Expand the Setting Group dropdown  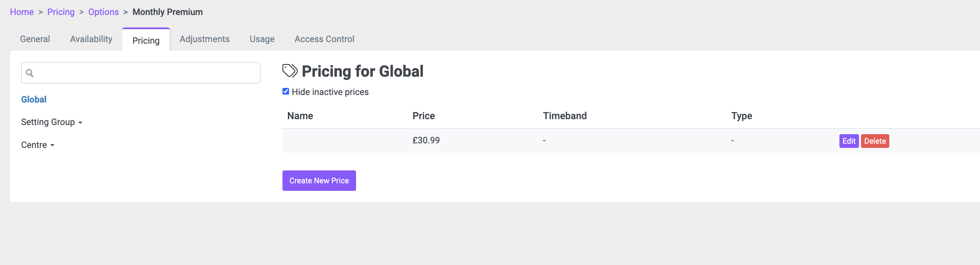(x=52, y=122)
